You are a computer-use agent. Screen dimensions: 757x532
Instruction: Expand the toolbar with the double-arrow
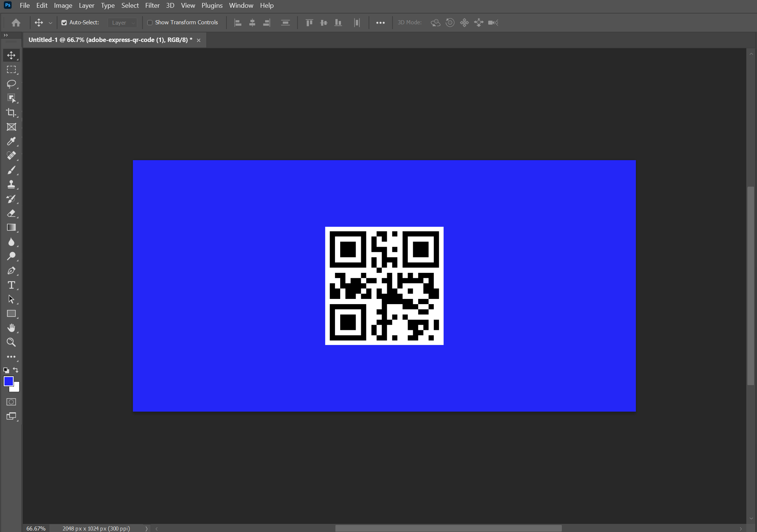coord(6,35)
